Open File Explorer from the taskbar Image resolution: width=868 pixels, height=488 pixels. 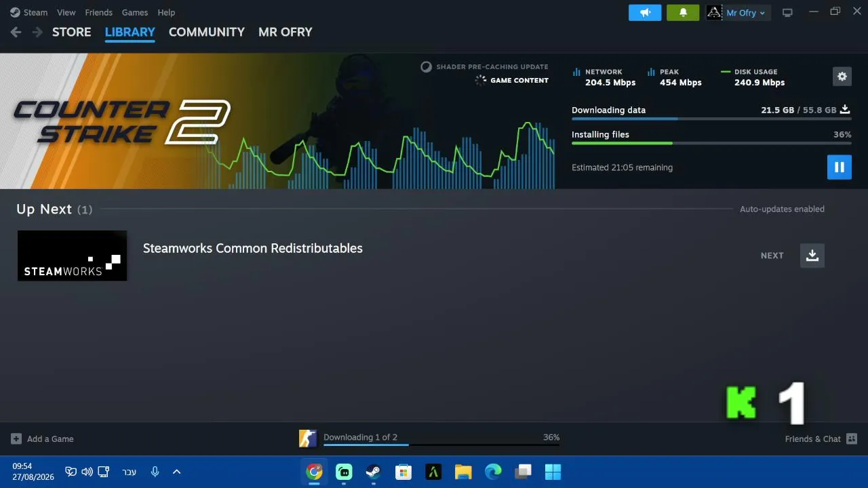pos(463,472)
